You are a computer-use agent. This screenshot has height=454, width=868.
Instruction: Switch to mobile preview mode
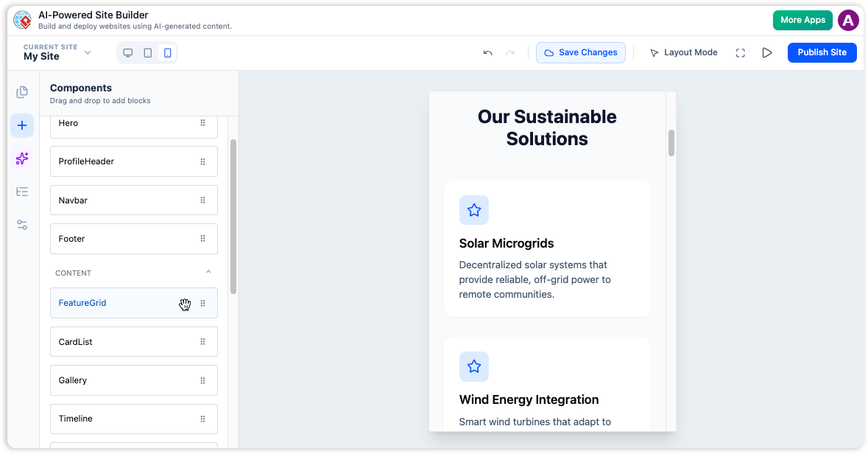[x=167, y=52]
